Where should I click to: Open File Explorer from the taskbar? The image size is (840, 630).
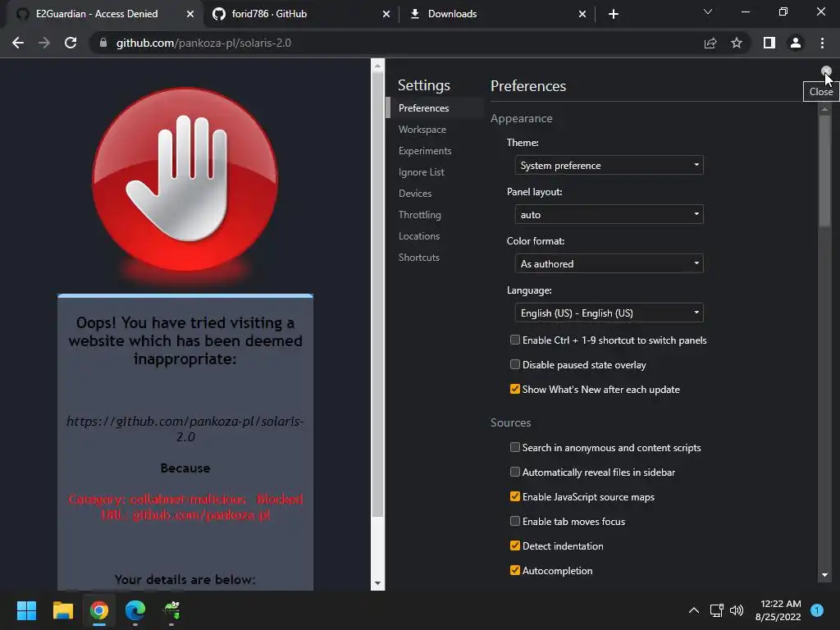click(x=62, y=610)
